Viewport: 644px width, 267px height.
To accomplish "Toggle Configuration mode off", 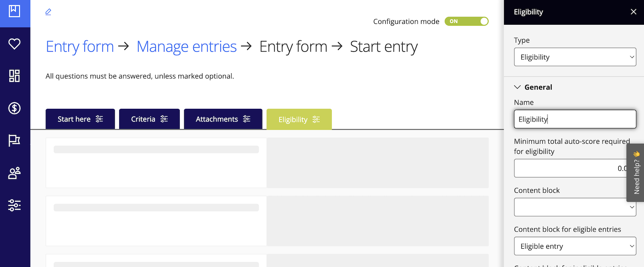I will point(466,21).
